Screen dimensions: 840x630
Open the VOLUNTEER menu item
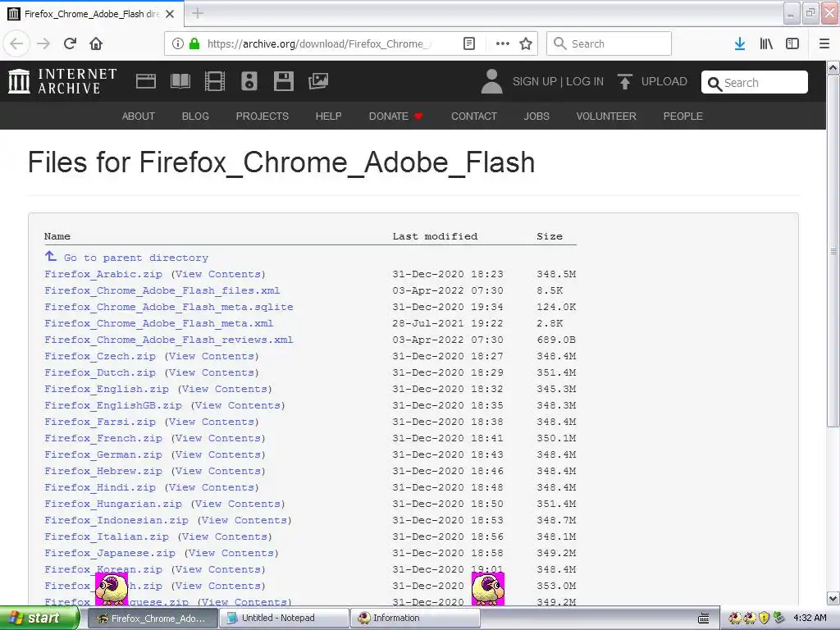click(606, 116)
